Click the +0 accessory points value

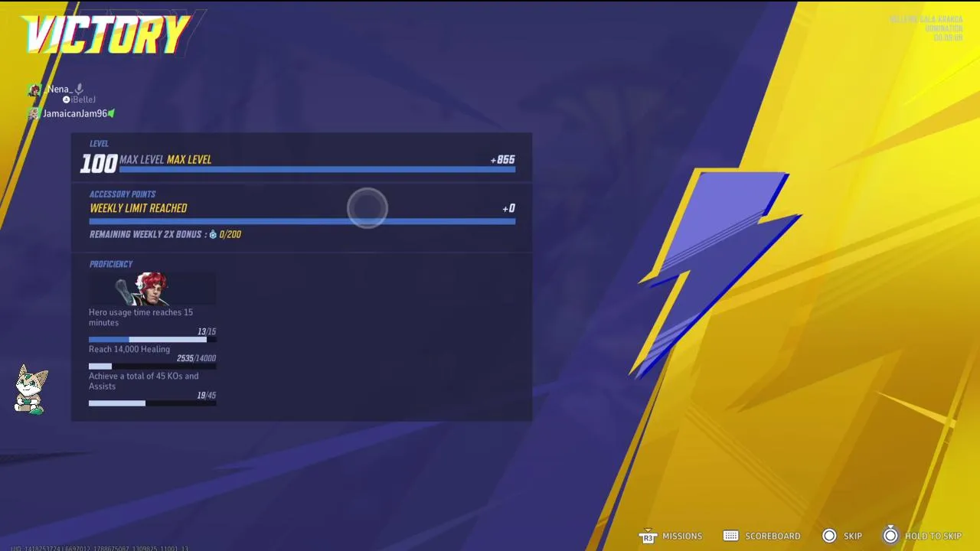[x=508, y=208]
